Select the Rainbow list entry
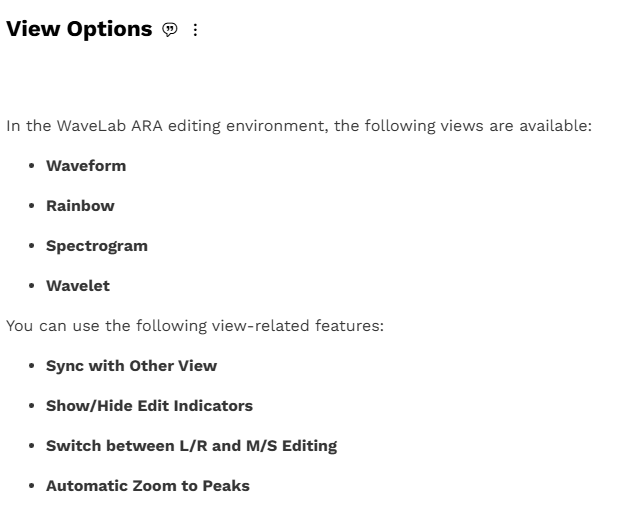 [80, 206]
